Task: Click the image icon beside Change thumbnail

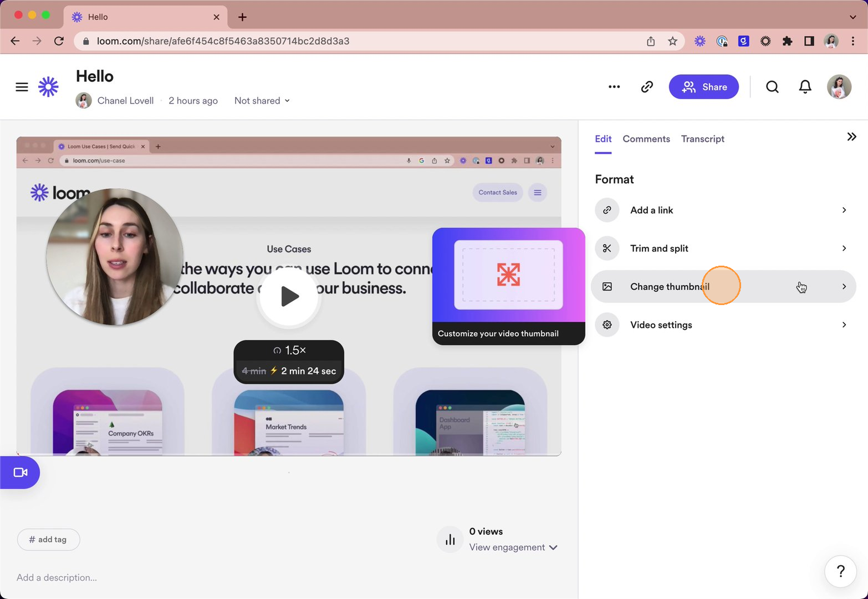Action: point(607,287)
